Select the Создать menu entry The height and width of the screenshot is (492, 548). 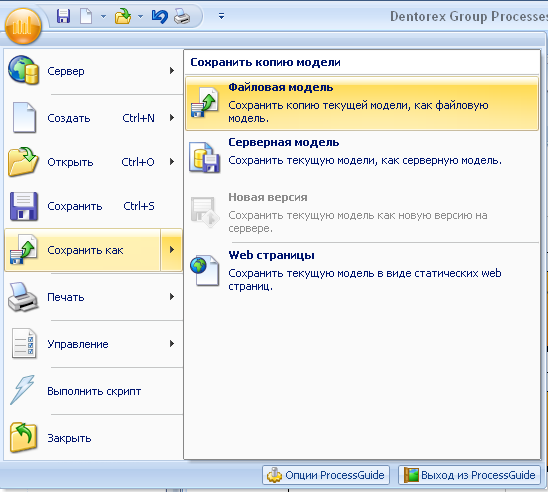click(93, 118)
